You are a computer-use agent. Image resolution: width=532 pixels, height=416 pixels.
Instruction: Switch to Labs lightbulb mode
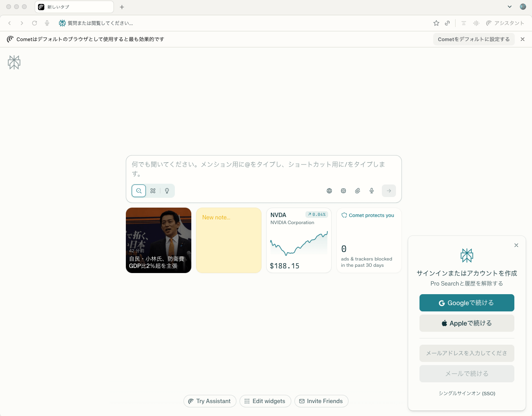tap(167, 191)
